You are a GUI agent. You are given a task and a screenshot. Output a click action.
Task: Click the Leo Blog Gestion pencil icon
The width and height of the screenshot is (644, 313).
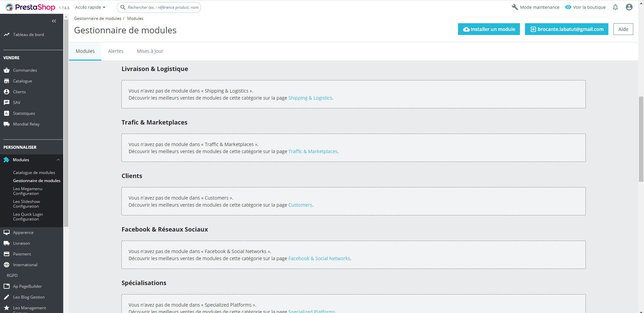[6, 297]
